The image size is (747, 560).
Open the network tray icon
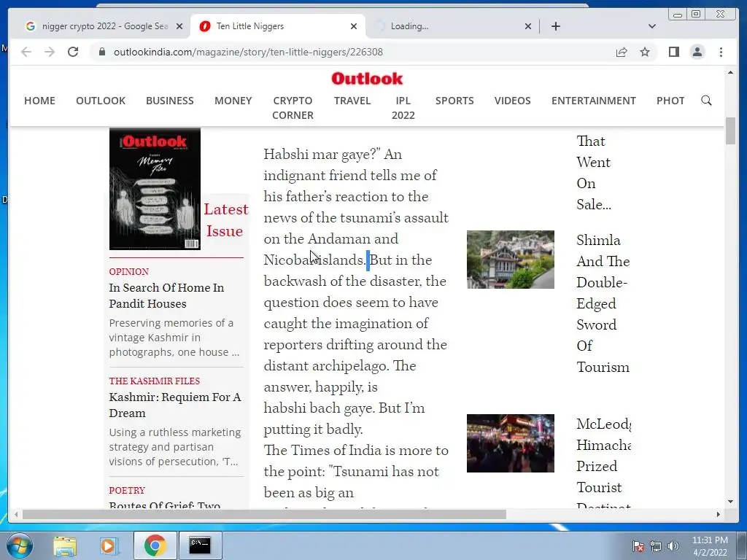point(656,546)
